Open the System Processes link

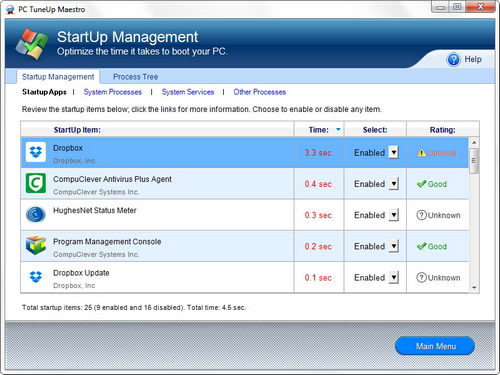pos(113,92)
